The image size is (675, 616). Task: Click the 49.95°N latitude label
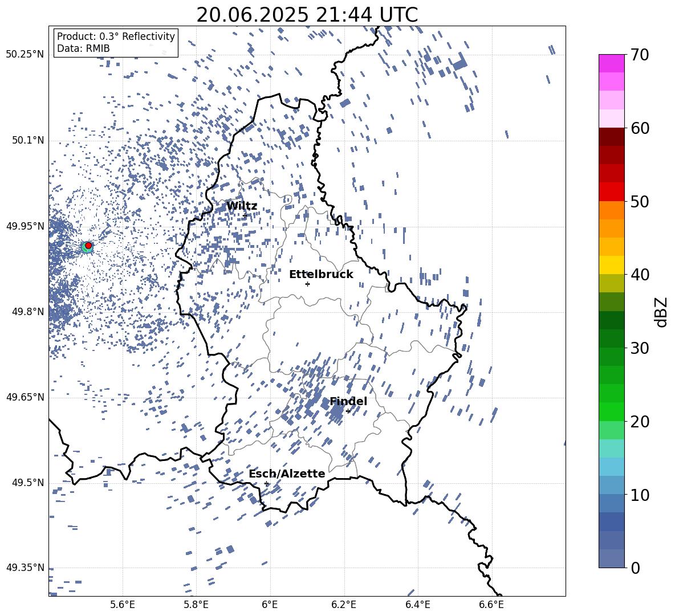pos(25,226)
